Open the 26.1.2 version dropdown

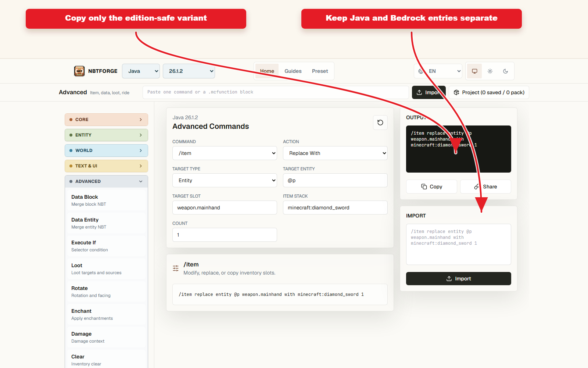pyautogui.click(x=189, y=71)
